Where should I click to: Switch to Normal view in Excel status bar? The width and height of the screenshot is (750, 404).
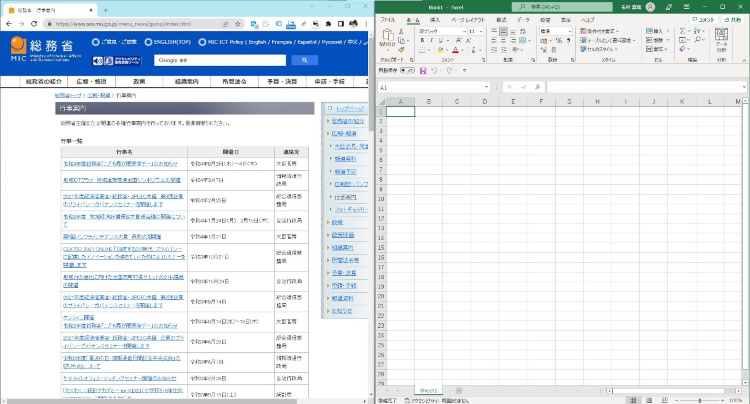click(633, 400)
